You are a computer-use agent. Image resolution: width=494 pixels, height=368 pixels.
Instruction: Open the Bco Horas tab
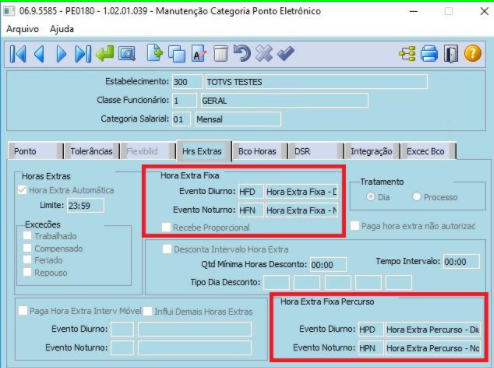pyautogui.click(x=259, y=151)
